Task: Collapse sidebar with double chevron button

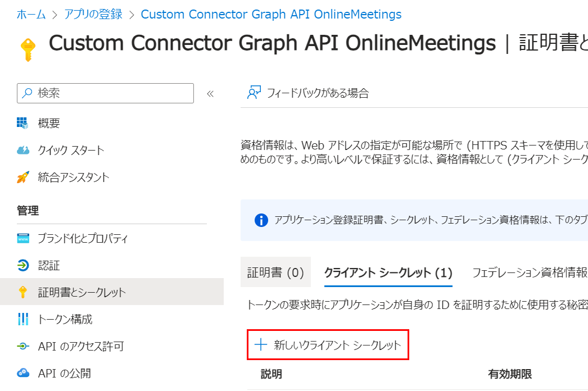Action: [x=210, y=94]
